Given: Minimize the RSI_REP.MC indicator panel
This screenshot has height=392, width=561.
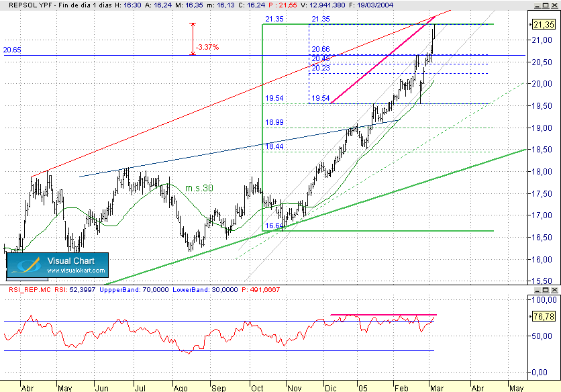Looking at the screenshot, I should [x=538, y=289].
